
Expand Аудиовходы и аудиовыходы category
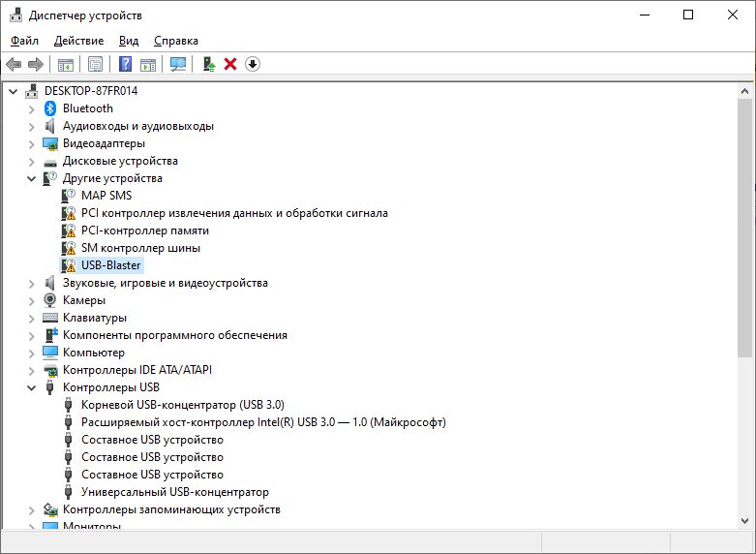pos(31,127)
